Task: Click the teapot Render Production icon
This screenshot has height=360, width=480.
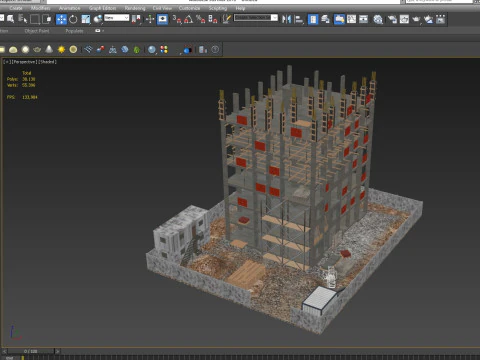Action: point(416,19)
